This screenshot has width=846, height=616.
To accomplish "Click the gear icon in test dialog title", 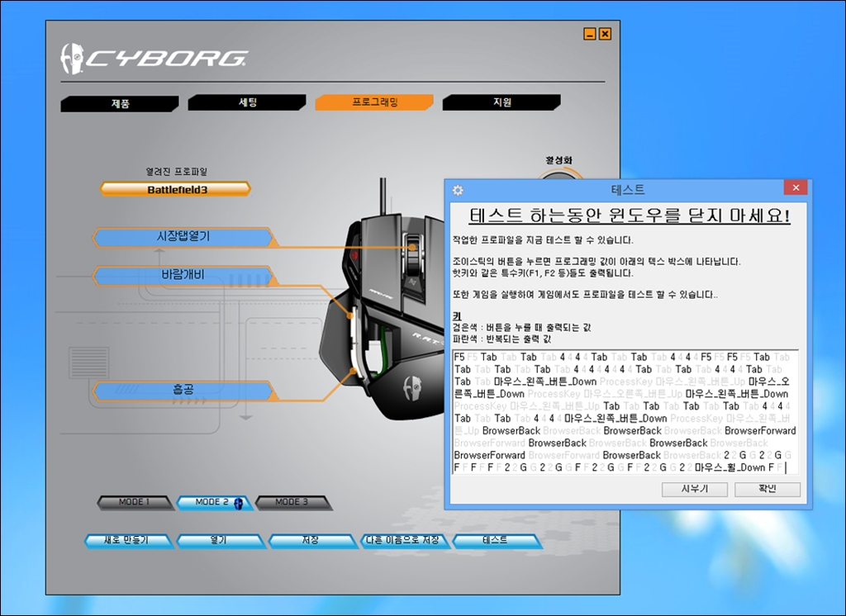I will [x=458, y=190].
